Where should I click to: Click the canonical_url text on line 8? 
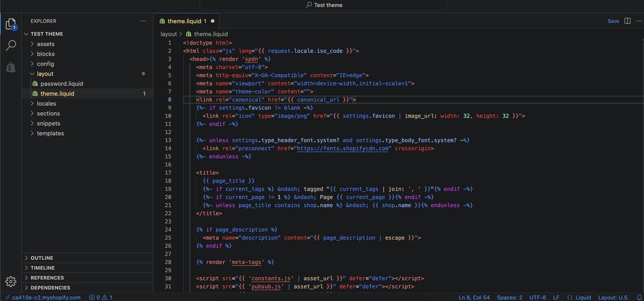(x=319, y=99)
